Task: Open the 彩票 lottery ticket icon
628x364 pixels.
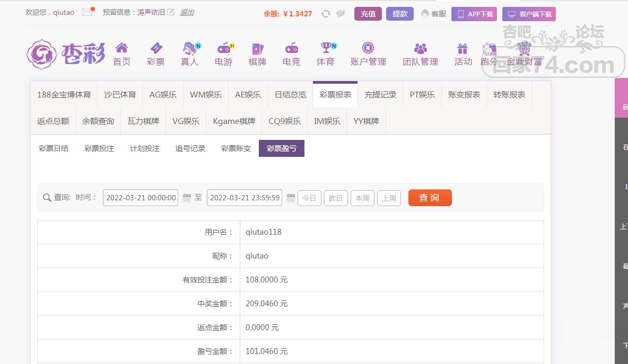Action: (x=156, y=49)
